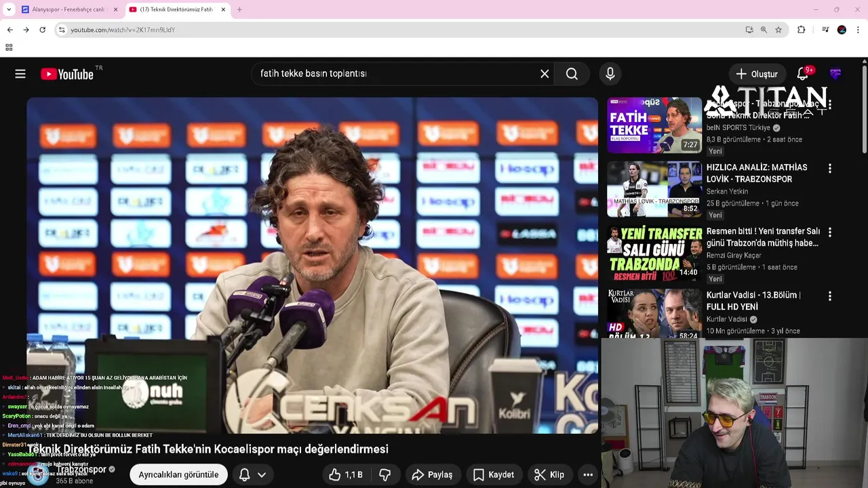The height and width of the screenshot is (488, 868).
Task: Close the Teknik Direktörümüz YouTube tab
Action: (x=223, y=9)
